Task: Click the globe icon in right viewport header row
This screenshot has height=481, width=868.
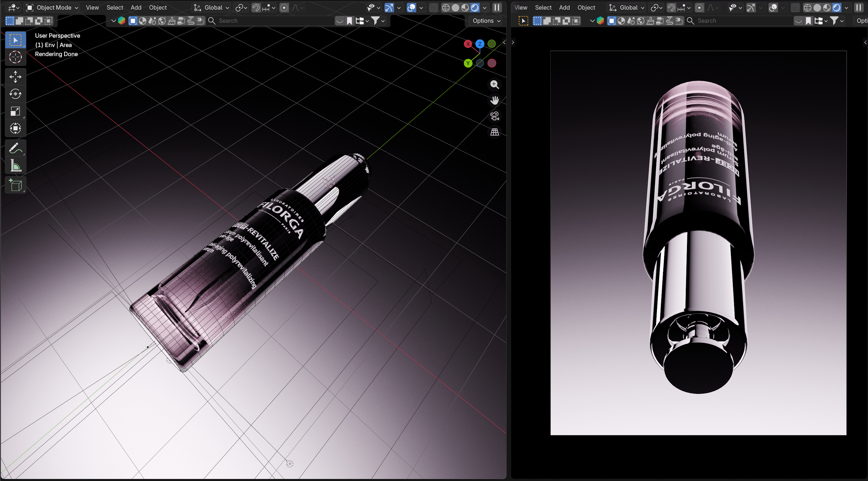Action: [x=640, y=21]
